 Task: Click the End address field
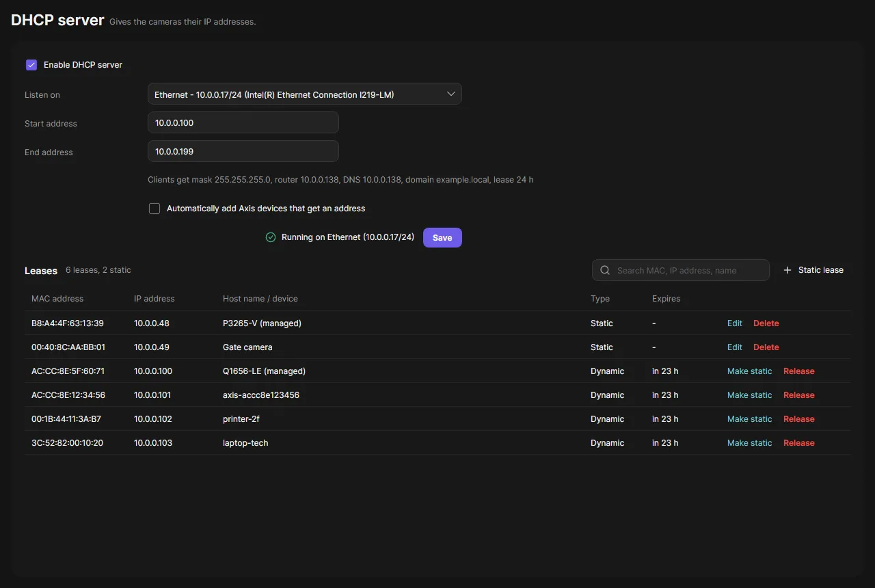point(243,152)
